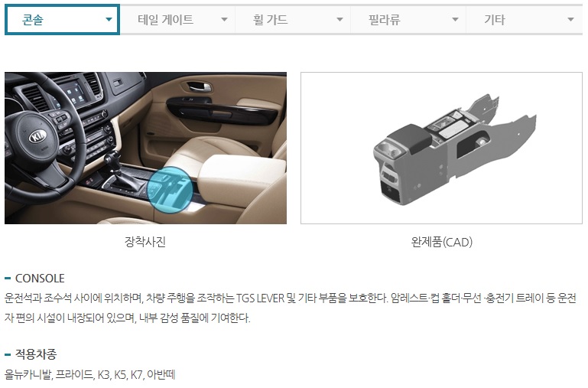Expand the 필라류 dropdown arrow
This screenshot has height=388, width=588.
pyautogui.click(x=455, y=19)
